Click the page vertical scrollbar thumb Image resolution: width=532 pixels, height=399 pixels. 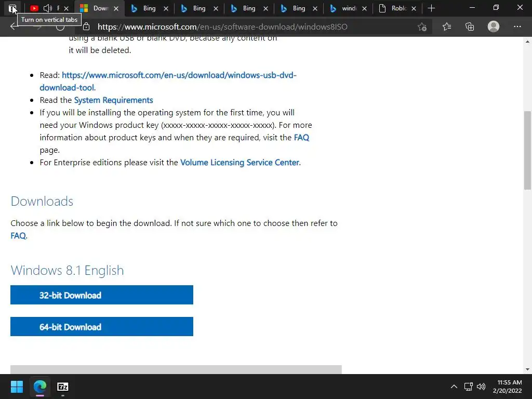(x=527, y=150)
